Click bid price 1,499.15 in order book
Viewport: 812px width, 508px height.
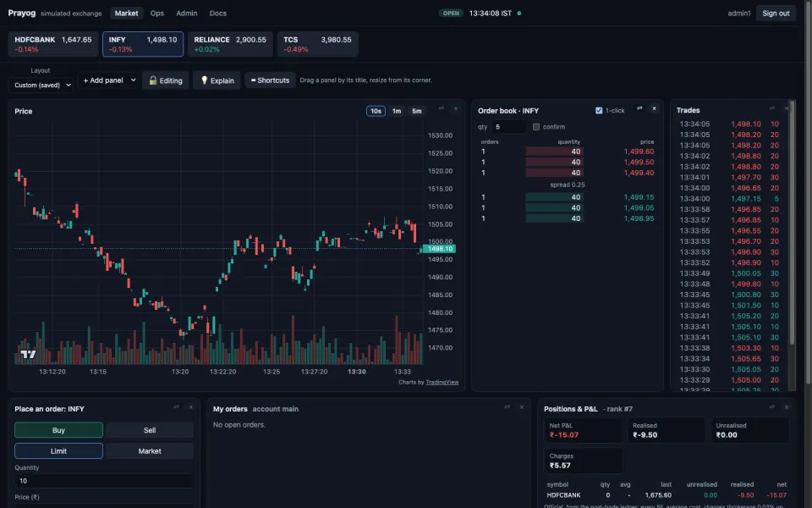coord(639,197)
